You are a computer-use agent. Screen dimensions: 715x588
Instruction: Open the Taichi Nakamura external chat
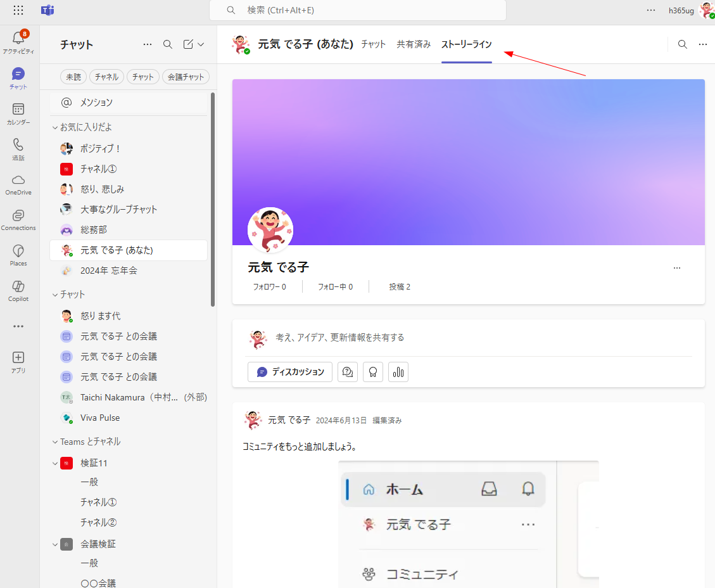(x=129, y=397)
